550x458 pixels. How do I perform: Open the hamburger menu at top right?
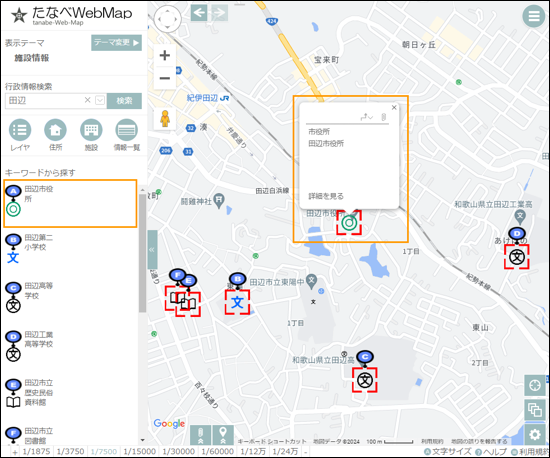[533, 16]
